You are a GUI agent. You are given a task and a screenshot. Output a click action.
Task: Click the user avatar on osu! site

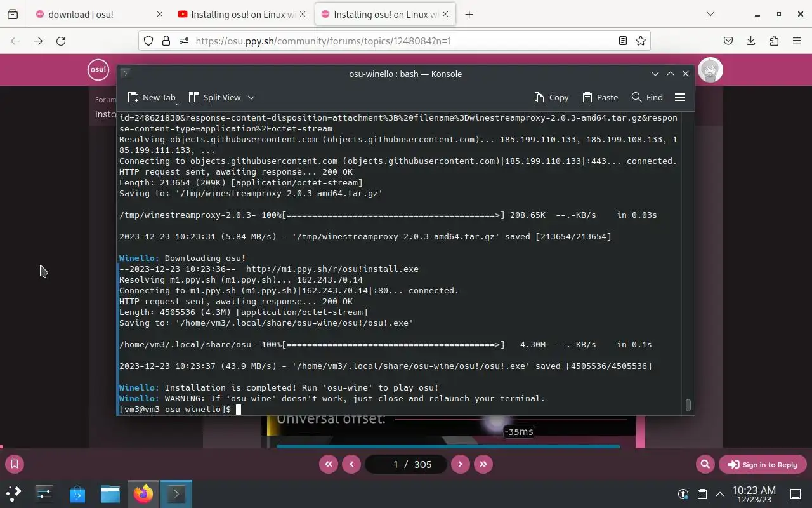pos(710,70)
